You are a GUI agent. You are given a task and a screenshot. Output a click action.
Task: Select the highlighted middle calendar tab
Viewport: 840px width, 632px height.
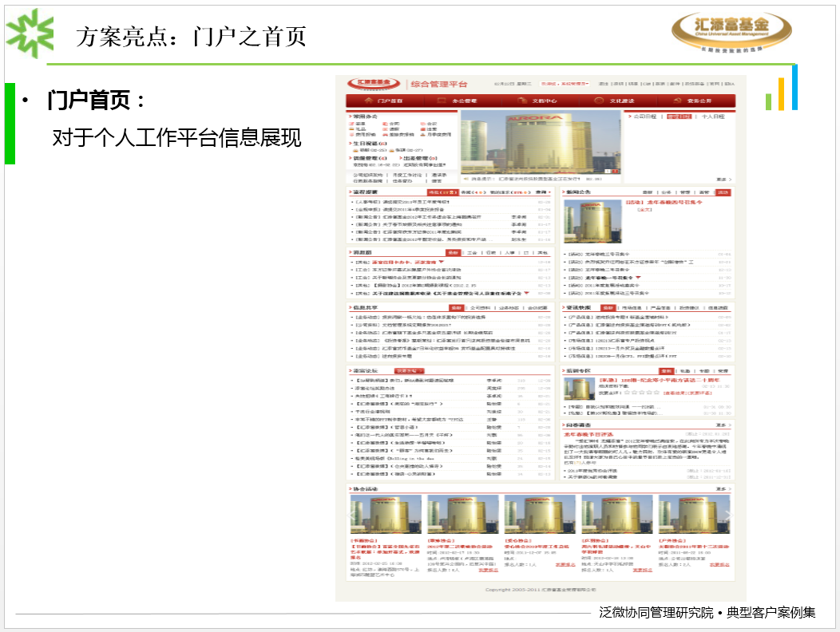pos(680,117)
